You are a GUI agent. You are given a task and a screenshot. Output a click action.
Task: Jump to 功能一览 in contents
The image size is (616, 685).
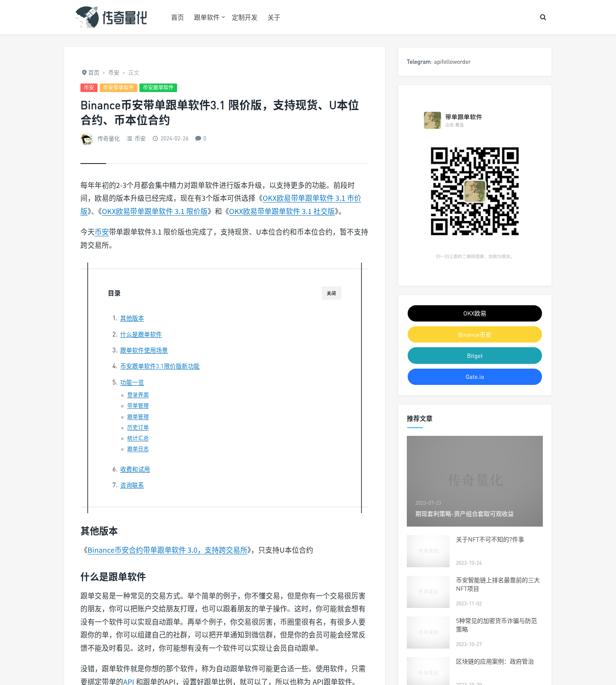132,383
